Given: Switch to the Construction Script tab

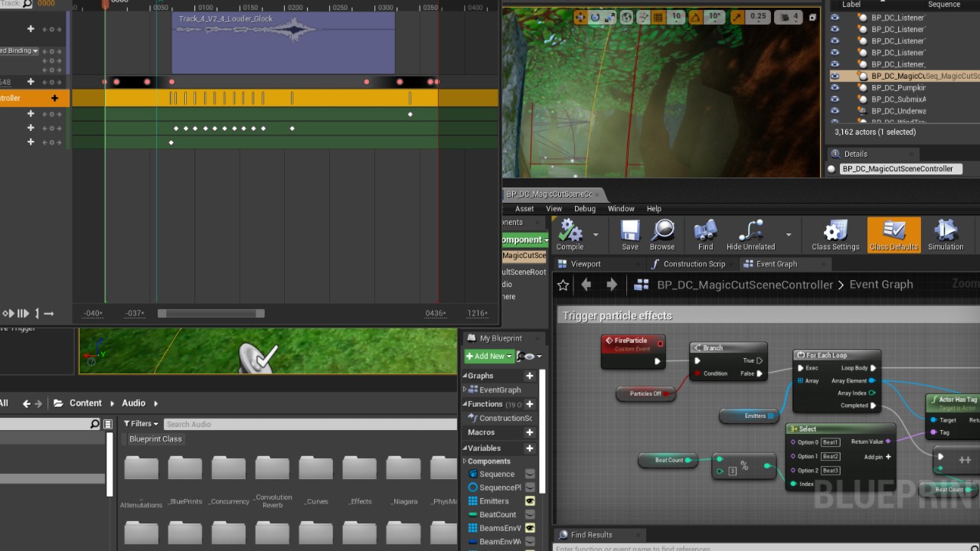Looking at the screenshot, I should tap(693, 264).
